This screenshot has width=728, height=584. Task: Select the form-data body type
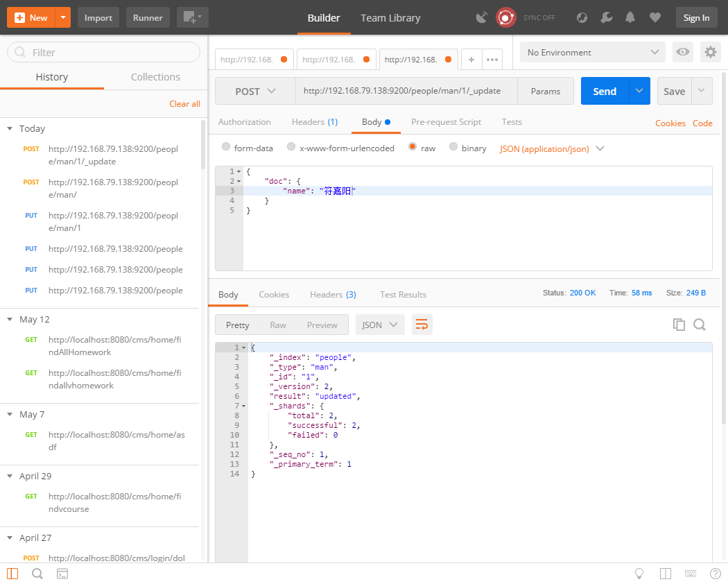[226, 147]
